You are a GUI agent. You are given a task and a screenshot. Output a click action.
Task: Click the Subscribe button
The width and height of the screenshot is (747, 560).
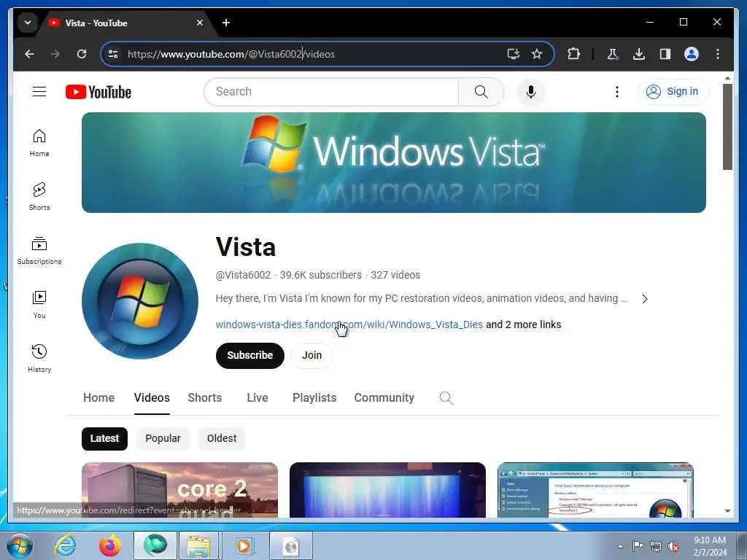click(249, 355)
